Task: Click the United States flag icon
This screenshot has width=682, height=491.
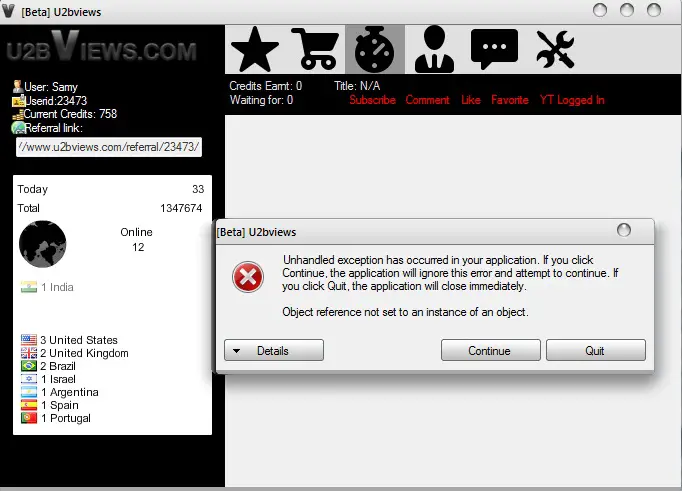Action: tap(29, 340)
